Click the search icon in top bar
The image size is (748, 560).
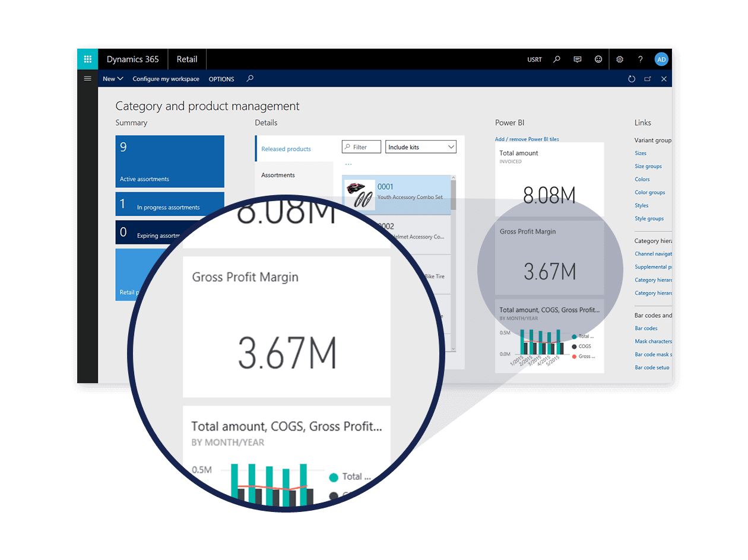tap(556, 59)
